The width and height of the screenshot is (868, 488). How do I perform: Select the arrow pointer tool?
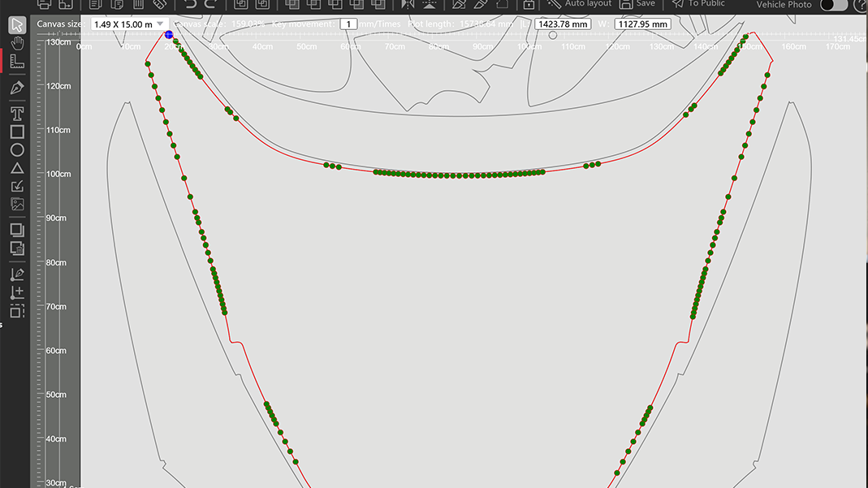point(17,24)
